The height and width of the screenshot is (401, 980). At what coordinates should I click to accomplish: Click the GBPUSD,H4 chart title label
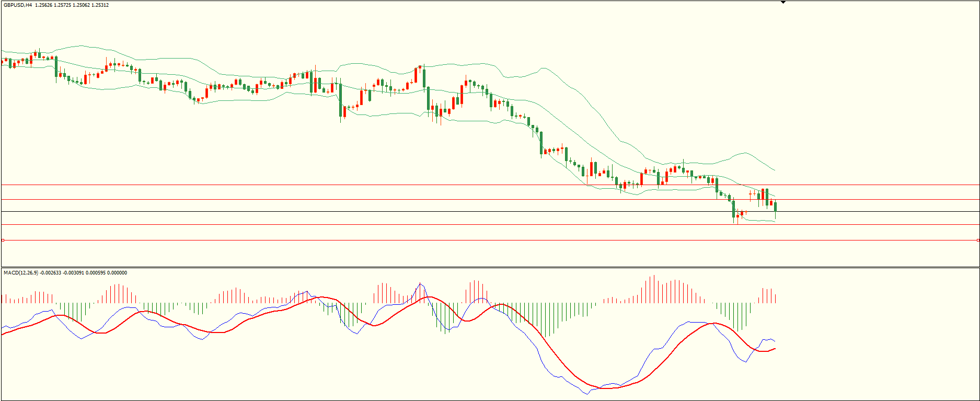click(x=18, y=5)
